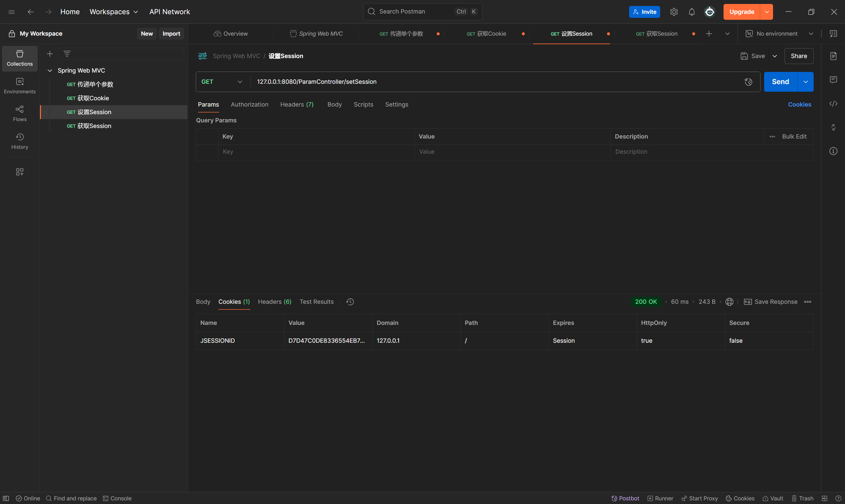
Task: Expand the Send button dropdown arrow
Action: 805,82
